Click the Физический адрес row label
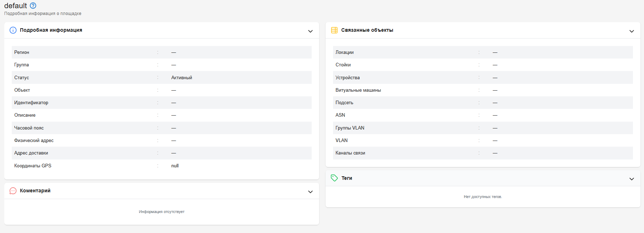Viewport: 644px width, 233px height. [x=34, y=140]
